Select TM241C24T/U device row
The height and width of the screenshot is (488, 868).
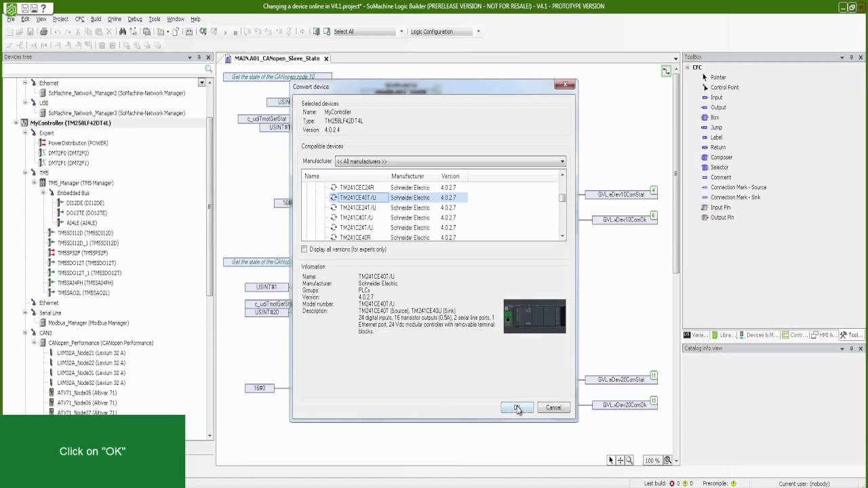click(x=398, y=228)
